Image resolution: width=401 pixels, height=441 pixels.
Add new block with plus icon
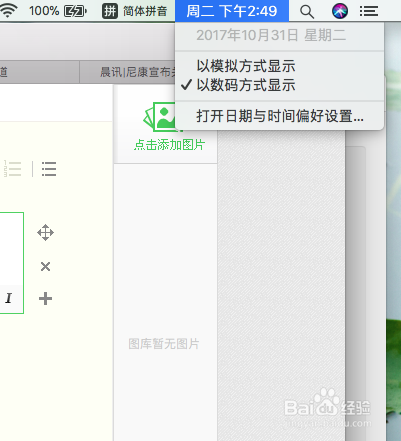[45, 298]
